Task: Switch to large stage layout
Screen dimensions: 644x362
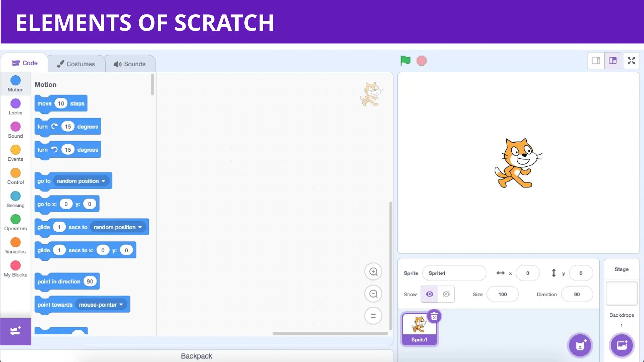Action: tap(613, 61)
